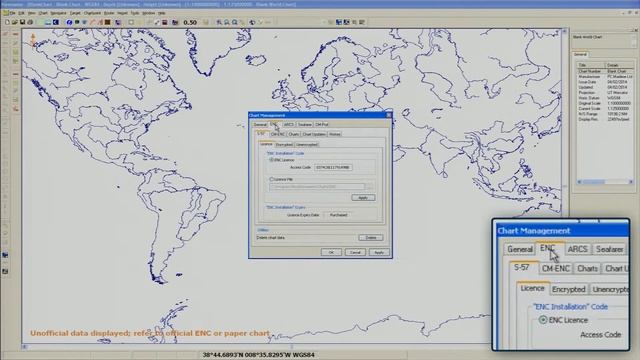Click Apply under the licence file field
Image resolution: width=640 pixels, height=360 pixels.
coord(363,198)
